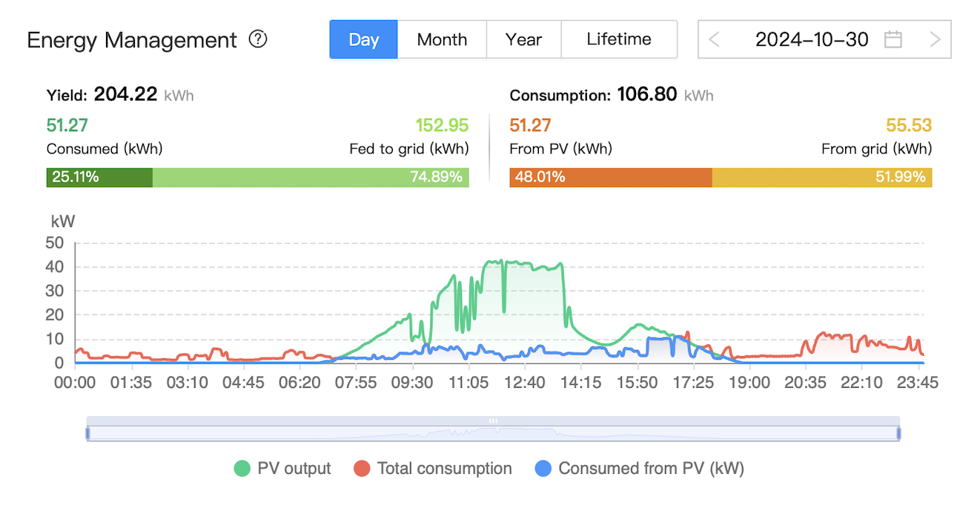Click the 51.99% from grid bar segment
This screenshot has height=528, width=980.
click(822, 177)
